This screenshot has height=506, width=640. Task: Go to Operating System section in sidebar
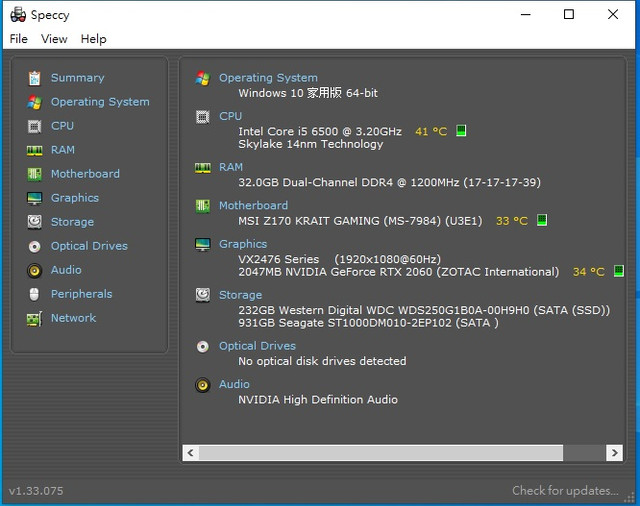pos(100,102)
